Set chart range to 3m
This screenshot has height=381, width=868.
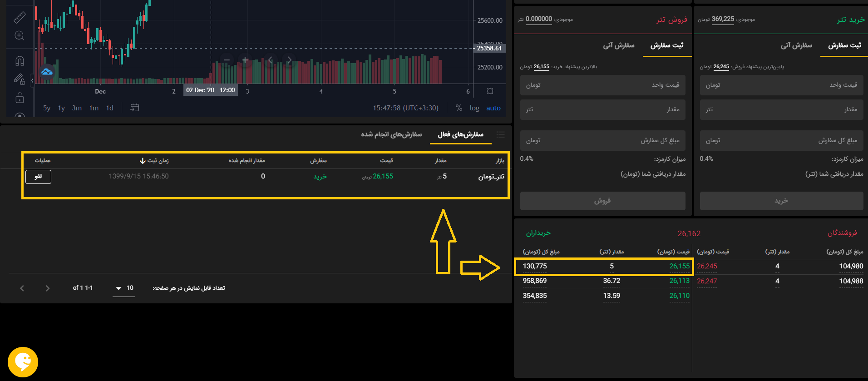tap(77, 108)
